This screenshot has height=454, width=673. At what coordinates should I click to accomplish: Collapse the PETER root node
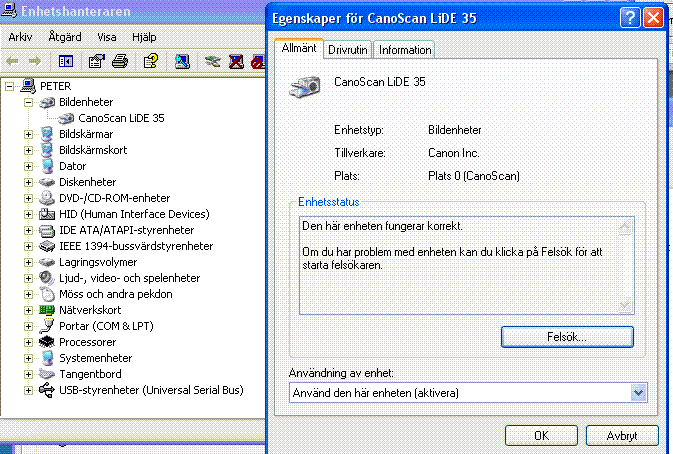click(x=9, y=86)
